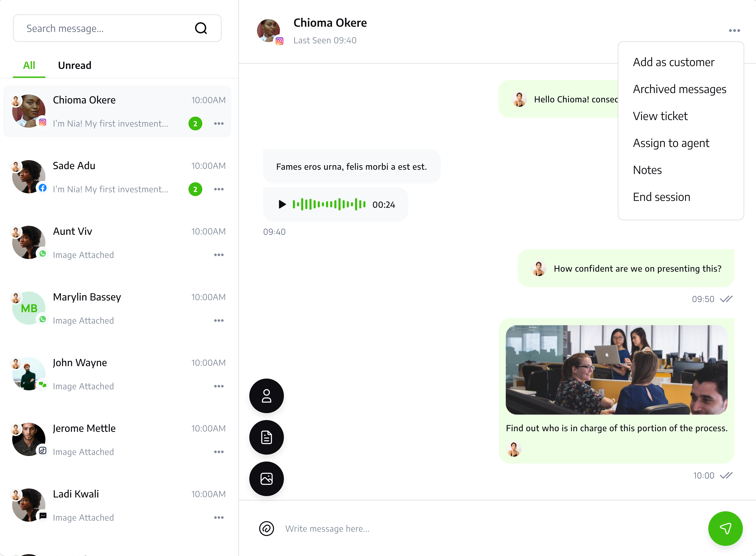Open the Sade Adu conversation
This screenshot has width=756, height=556.
117,177
